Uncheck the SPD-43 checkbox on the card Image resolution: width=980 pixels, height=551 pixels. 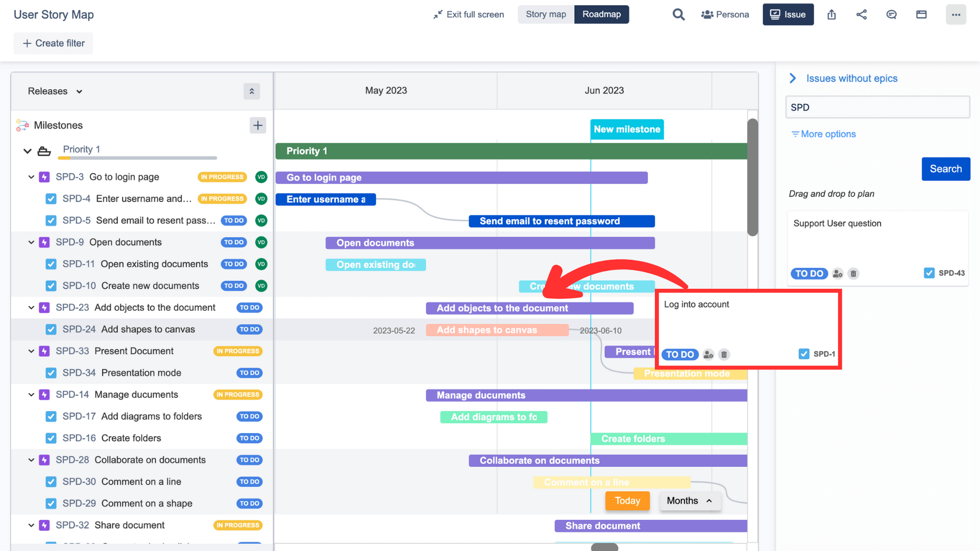click(x=929, y=273)
